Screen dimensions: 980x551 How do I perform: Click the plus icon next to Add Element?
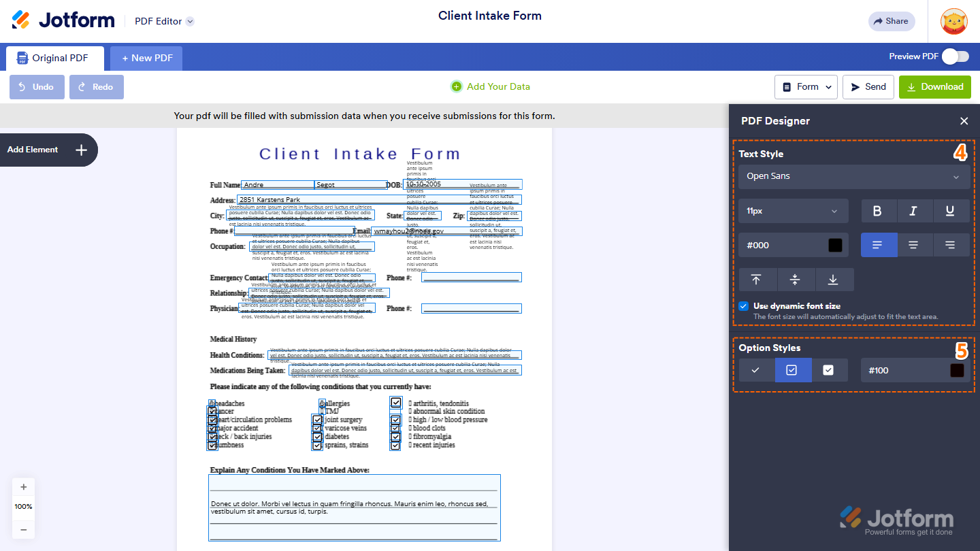click(x=81, y=150)
